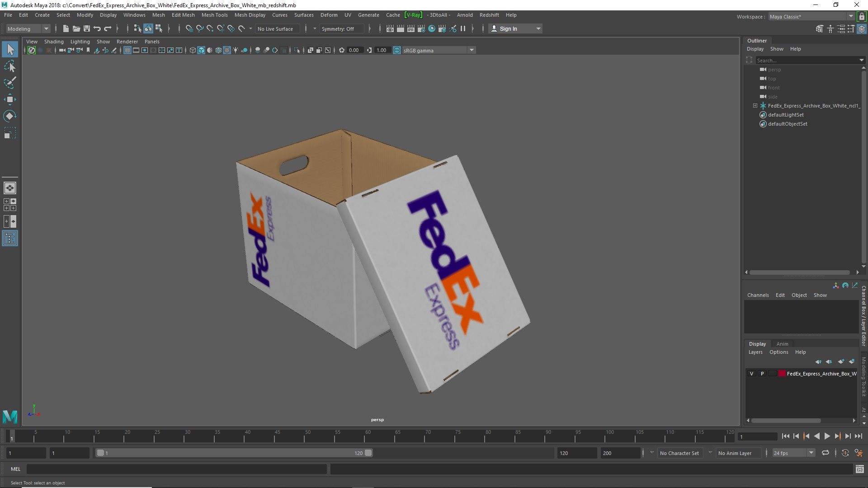The height and width of the screenshot is (488, 868).
Task: Select the Paint Selection tool
Action: 10,83
